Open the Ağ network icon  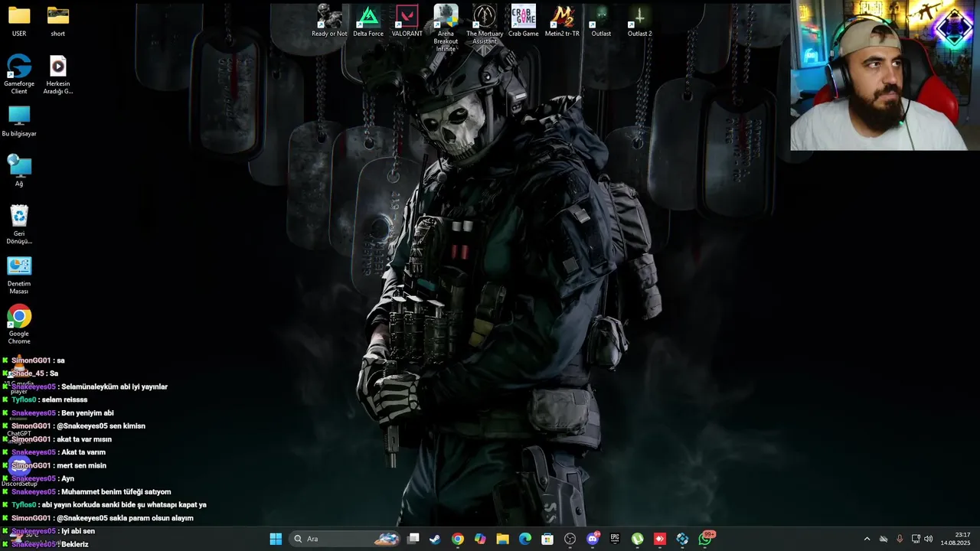(19, 170)
